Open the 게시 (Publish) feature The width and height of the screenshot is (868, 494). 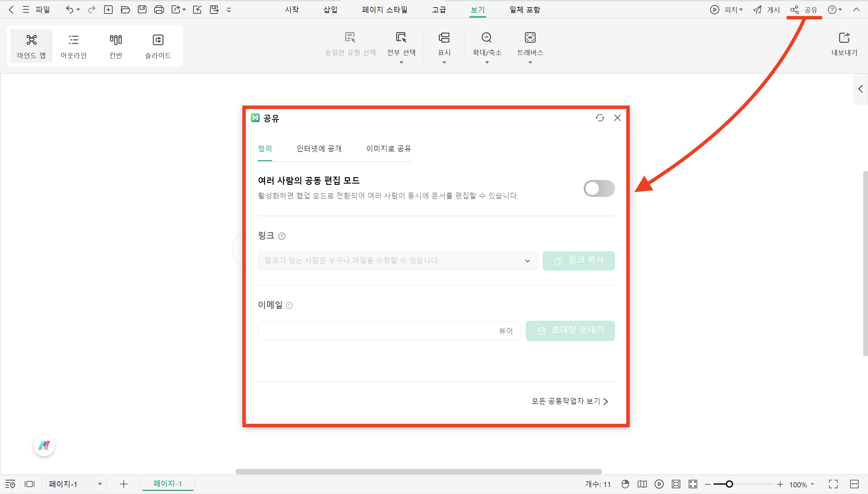tap(767, 9)
